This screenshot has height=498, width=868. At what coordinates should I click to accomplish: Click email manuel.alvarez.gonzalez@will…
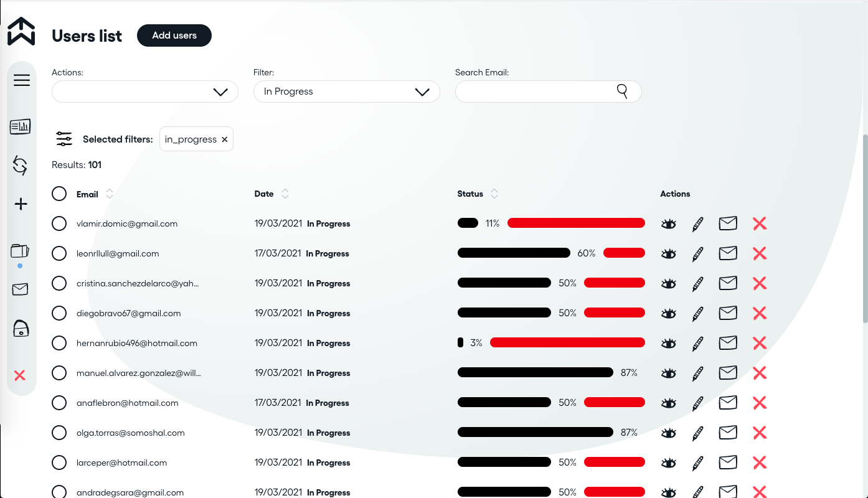coord(139,373)
